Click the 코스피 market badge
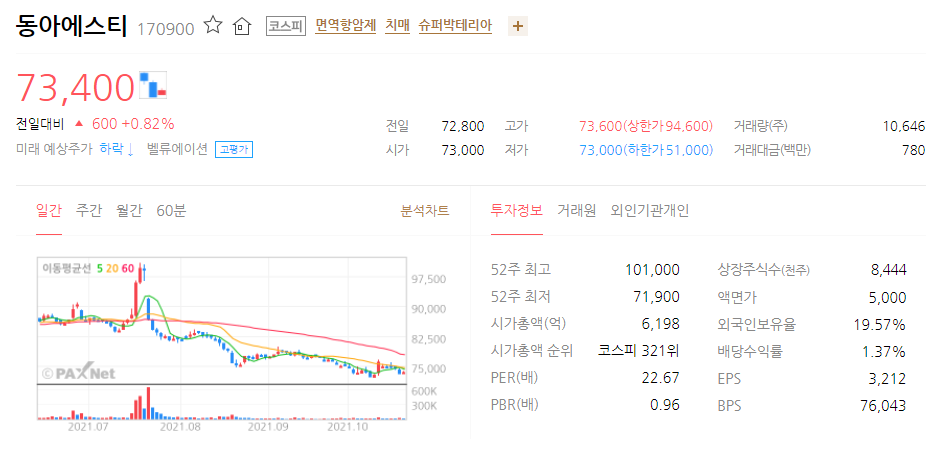935x454 pixels. 286,26
